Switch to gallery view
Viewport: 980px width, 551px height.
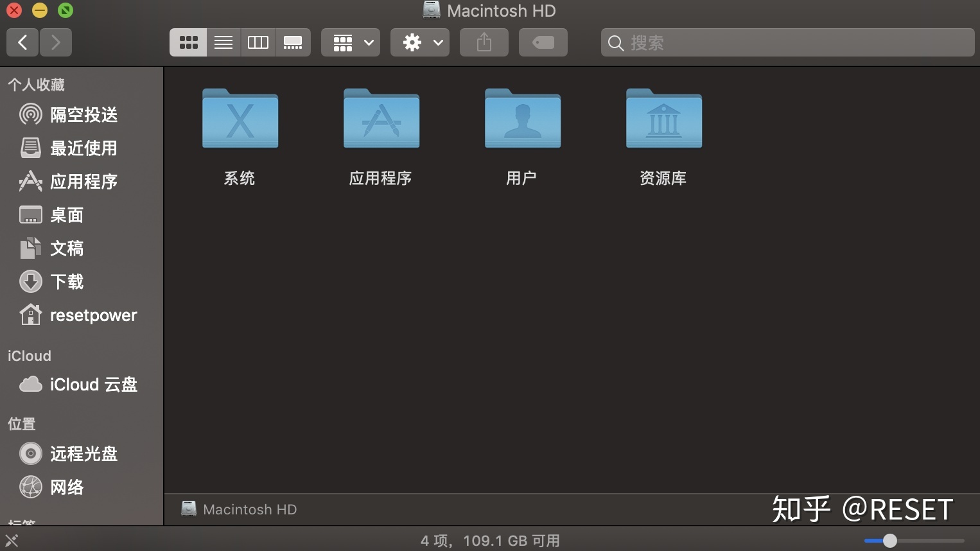pyautogui.click(x=293, y=42)
